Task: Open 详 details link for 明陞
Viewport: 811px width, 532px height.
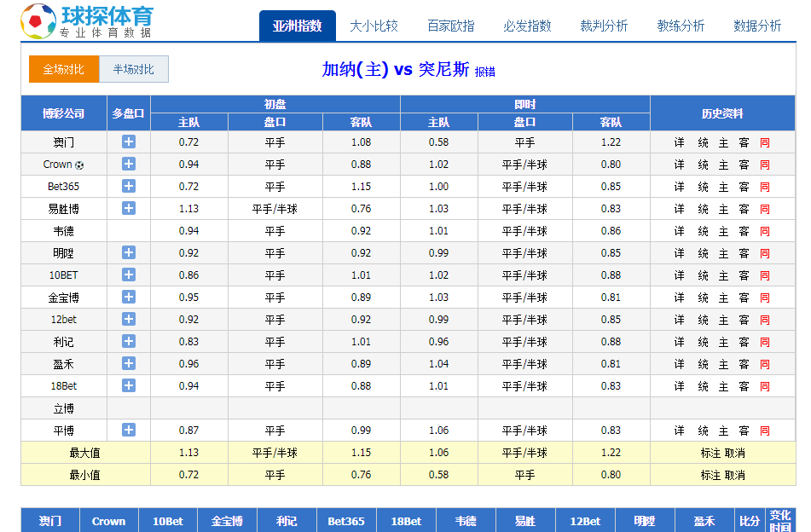Action: [679, 254]
